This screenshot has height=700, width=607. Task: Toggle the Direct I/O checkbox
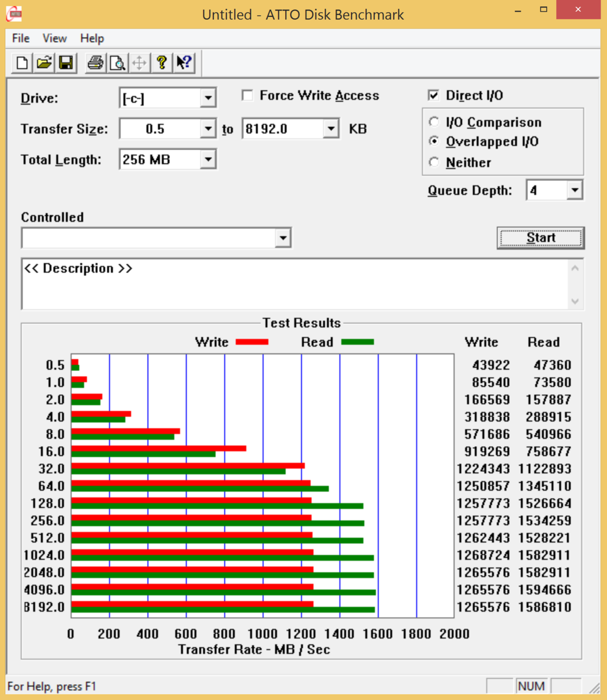434,95
